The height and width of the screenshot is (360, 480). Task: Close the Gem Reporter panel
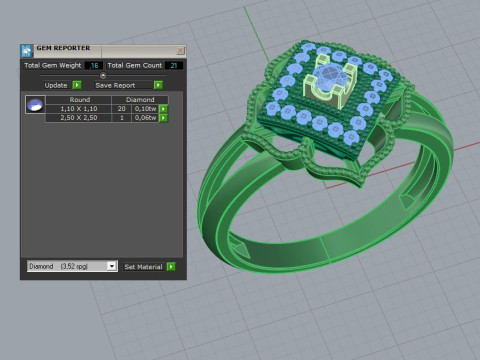click(x=180, y=50)
